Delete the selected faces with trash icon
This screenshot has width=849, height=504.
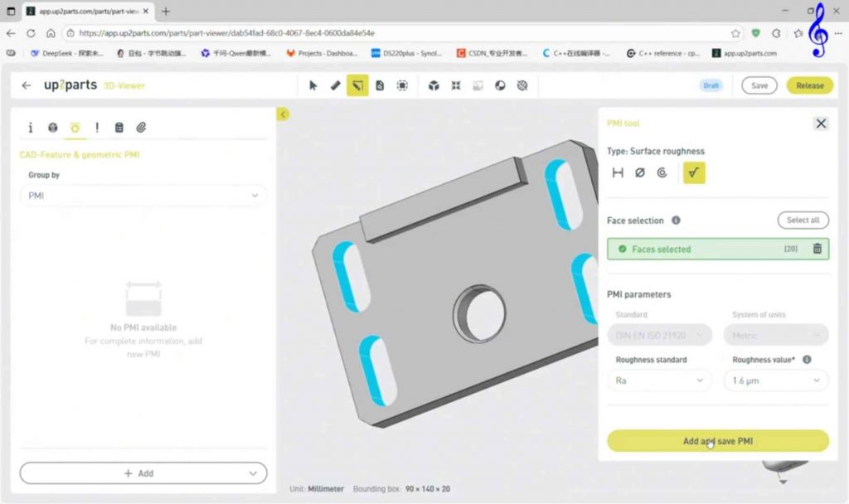click(817, 249)
